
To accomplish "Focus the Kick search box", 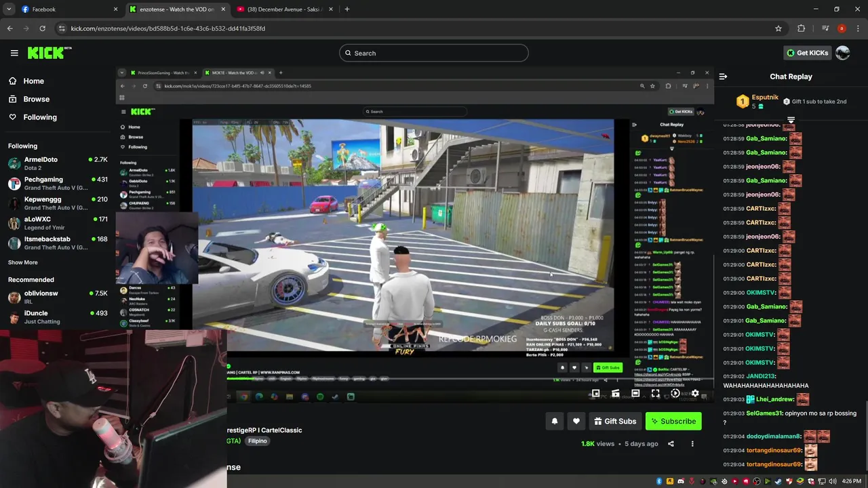I will point(434,53).
